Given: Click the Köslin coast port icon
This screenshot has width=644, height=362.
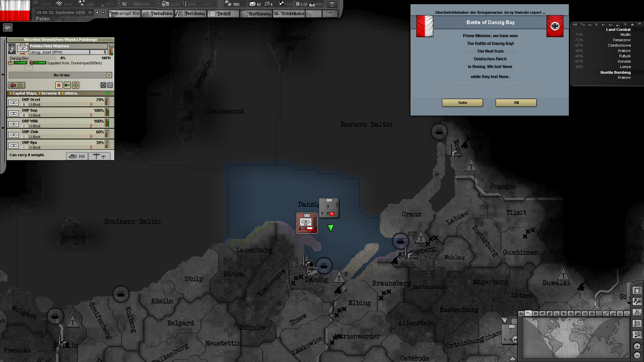Looking at the screenshot, I should 121,294.
